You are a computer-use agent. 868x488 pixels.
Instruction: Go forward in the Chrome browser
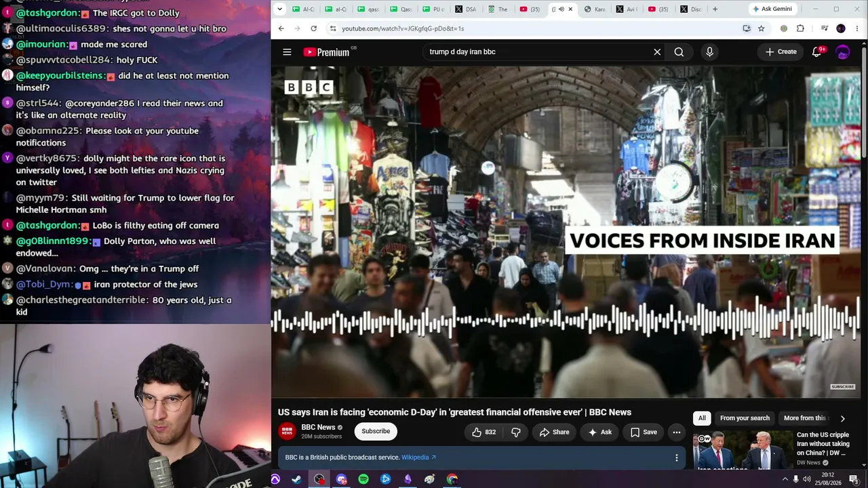point(297,28)
